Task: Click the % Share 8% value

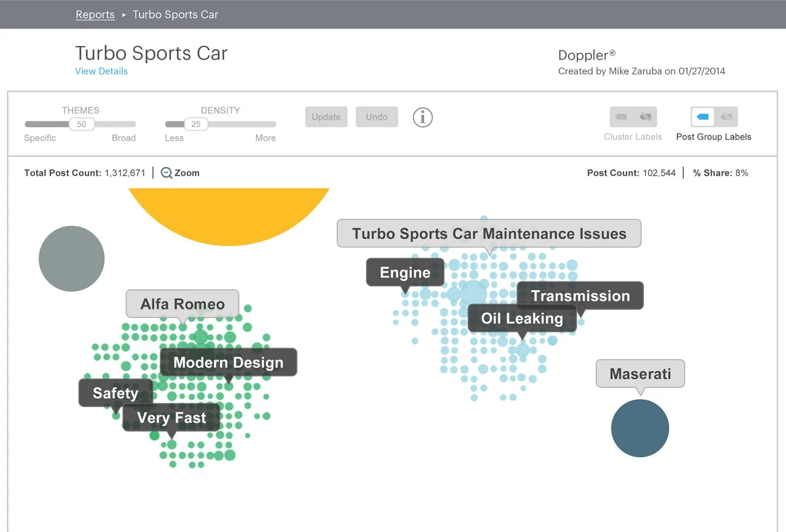Action: (x=742, y=173)
